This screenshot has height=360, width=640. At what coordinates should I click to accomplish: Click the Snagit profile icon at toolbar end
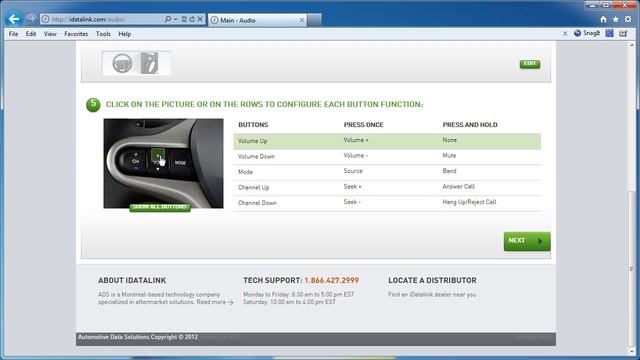click(x=623, y=33)
